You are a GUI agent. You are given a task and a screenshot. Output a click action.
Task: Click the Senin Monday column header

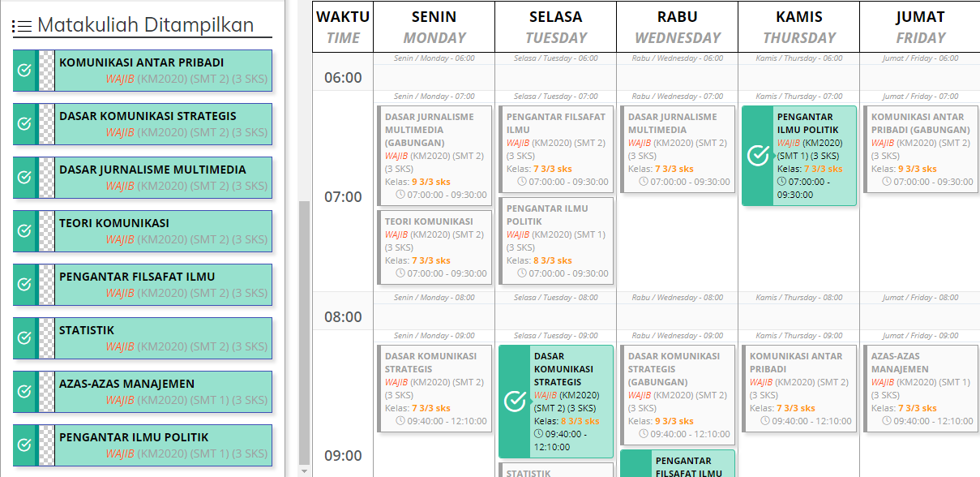[434, 27]
